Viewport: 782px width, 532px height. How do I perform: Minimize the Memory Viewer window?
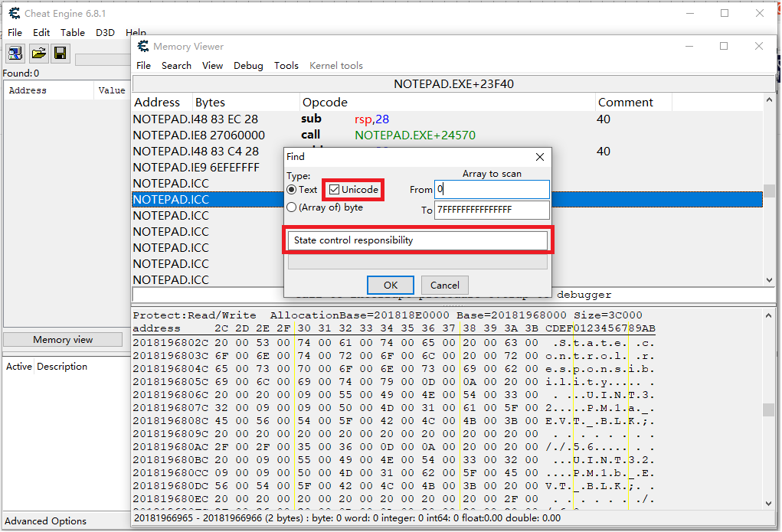pyautogui.click(x=689, y=47)
